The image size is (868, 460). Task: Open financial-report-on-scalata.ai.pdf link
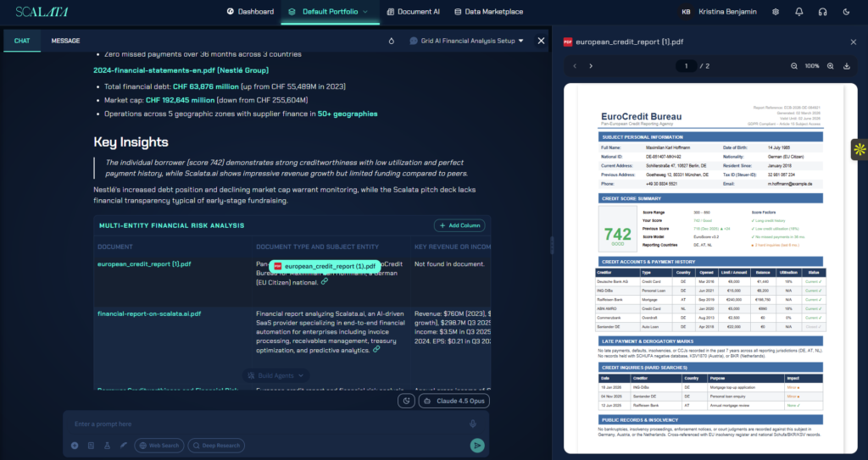point(149,313)
